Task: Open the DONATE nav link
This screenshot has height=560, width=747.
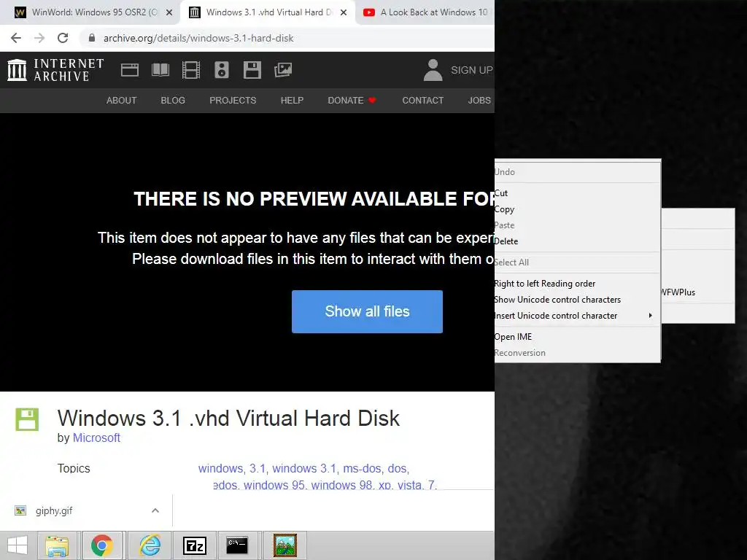Action: point(352,101)
